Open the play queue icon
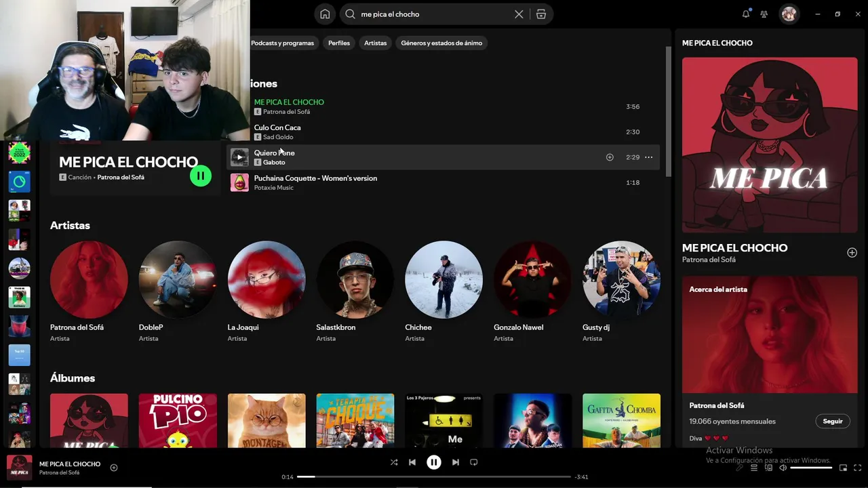The width and height of the screenshot is (868, 488). coord(753,468)
